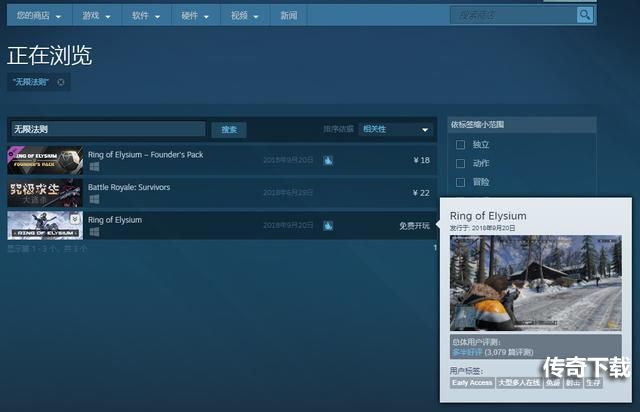Click the ¥ 22 price
The image size is (640, 412).
tap(422, 193)
